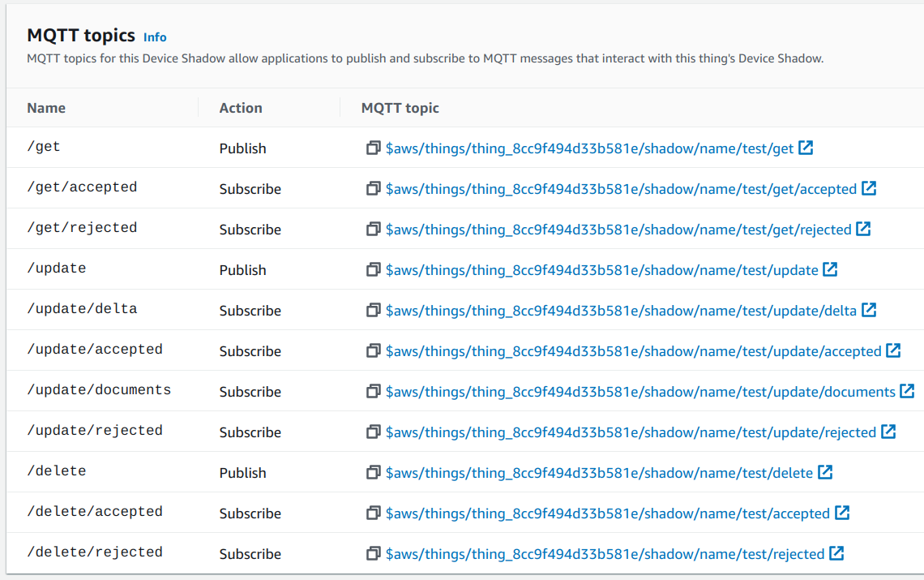
Task: Click the Action column header
Action: tap(241, 108)
